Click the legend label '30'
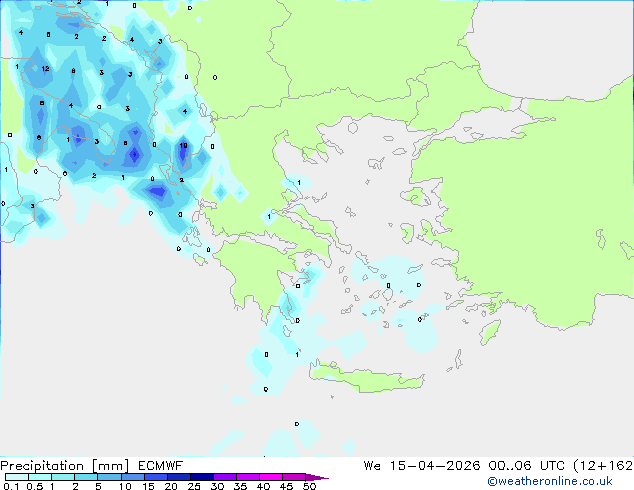The image size is (634, 490). 217,486
